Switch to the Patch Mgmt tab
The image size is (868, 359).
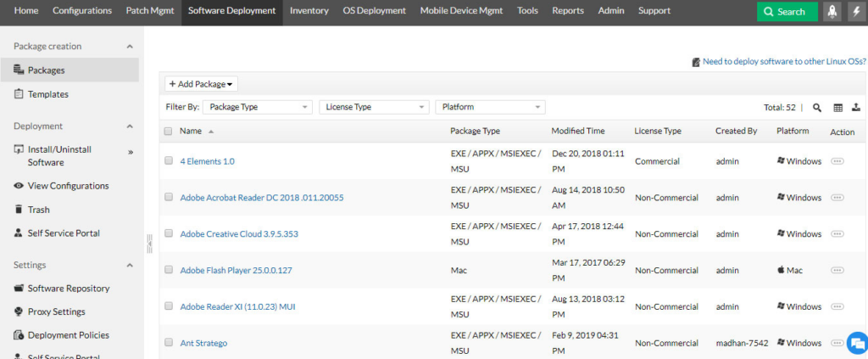coord(150,10)
